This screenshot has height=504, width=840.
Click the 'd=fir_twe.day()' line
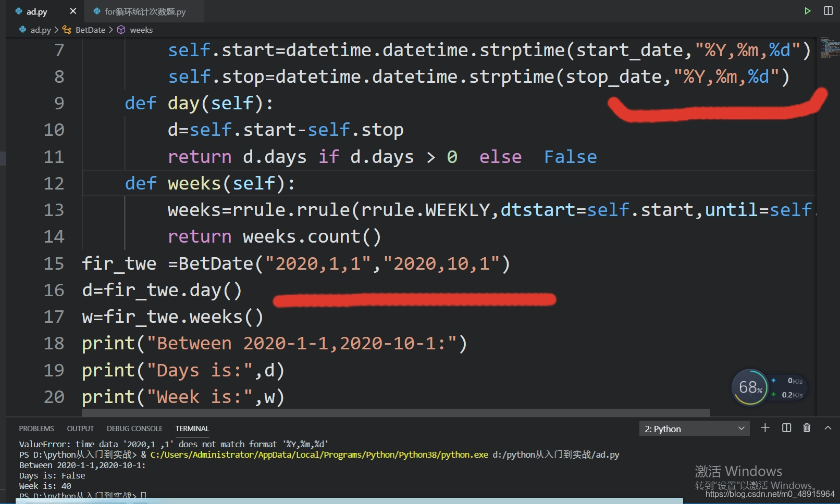tap(162, 290)
